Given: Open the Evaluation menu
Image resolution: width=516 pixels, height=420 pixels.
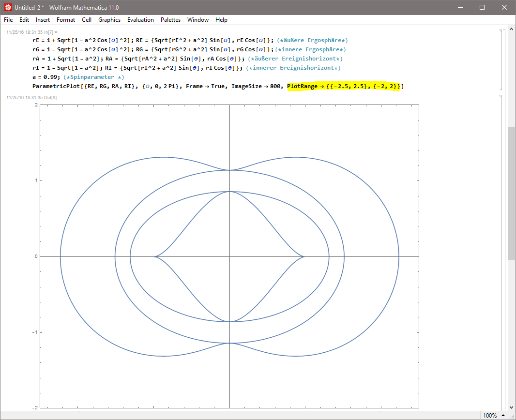Looking at the screenshot, I should [140, 20].
